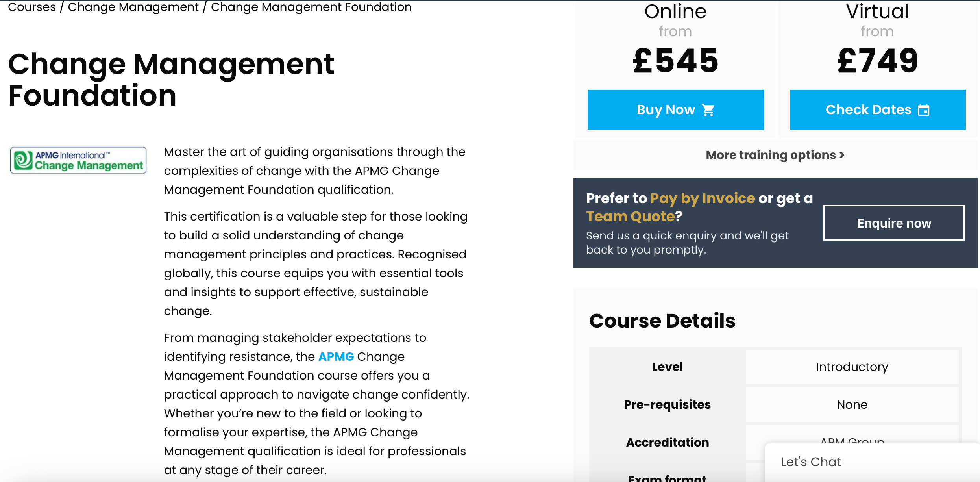Screen dimensions: 980x482
Task: Click the yellow Pay by Invoice text
Action: click(x=702, y=198)
